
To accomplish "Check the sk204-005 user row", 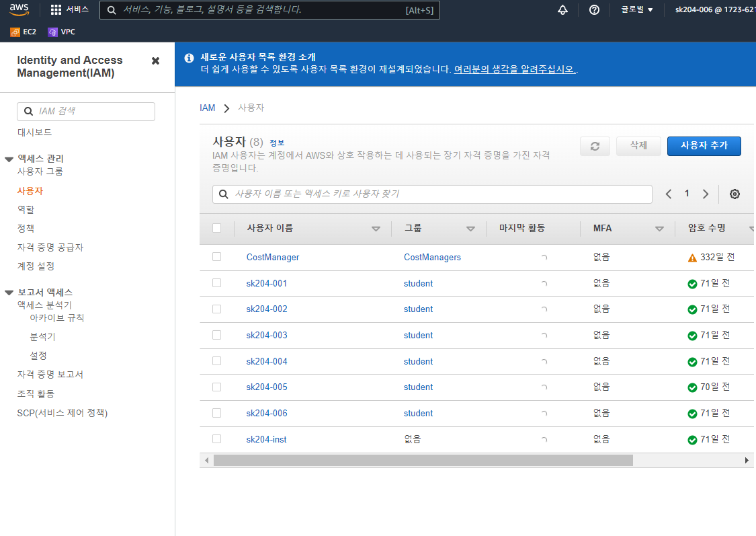I will pos(217,387).
